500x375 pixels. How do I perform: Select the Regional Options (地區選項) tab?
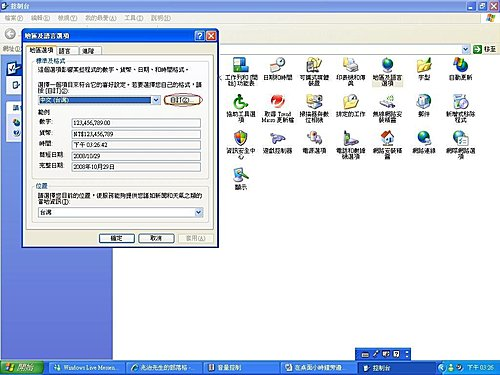pos(41,50)
